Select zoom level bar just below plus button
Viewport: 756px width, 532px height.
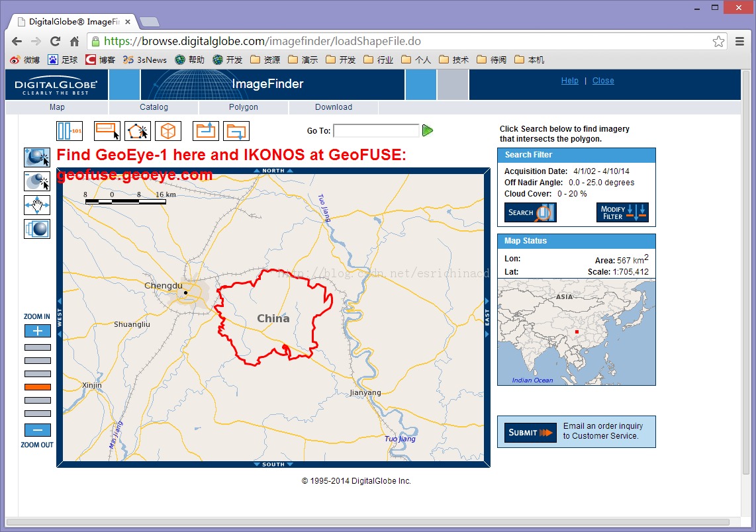click(x=38, y=347)
